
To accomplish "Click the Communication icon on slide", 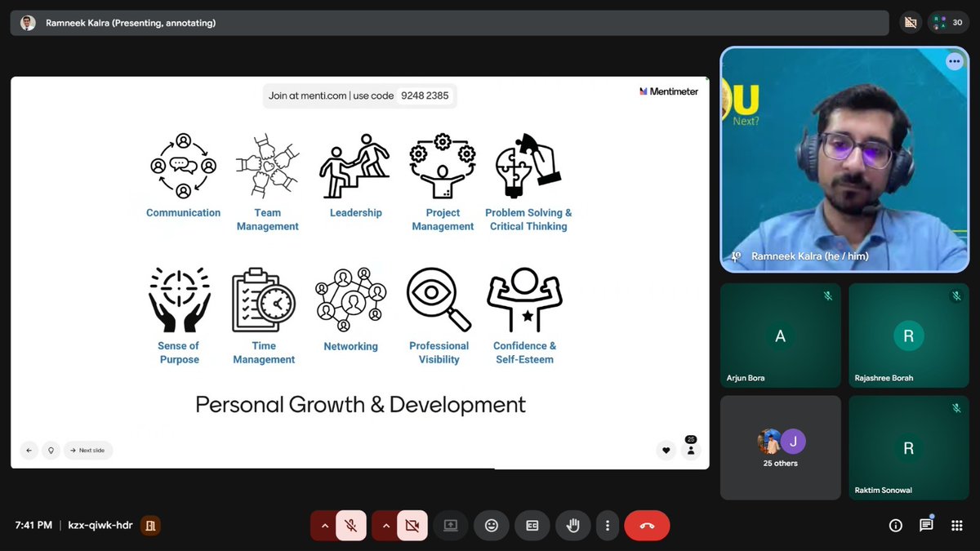I will [183, 166].
